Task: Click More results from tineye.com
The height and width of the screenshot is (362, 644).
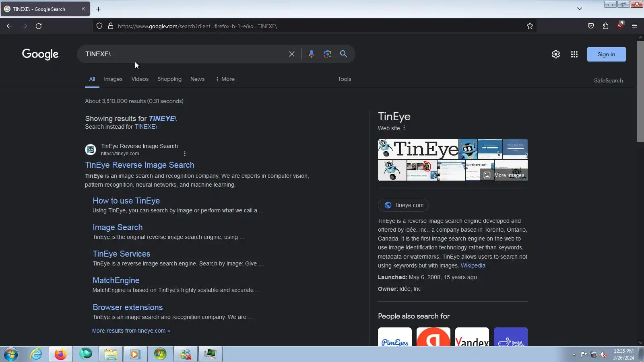Action: pyautogui.click(x=131, y=331)
